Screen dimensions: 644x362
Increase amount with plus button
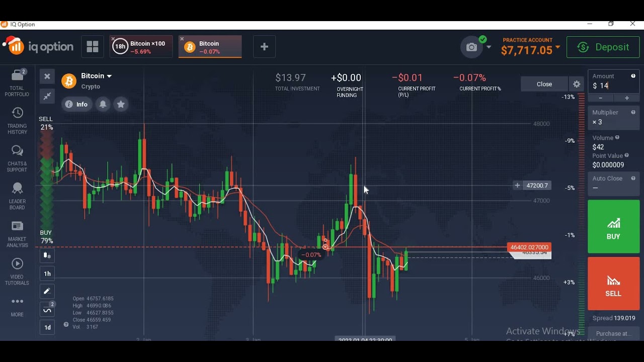(627, 98)
